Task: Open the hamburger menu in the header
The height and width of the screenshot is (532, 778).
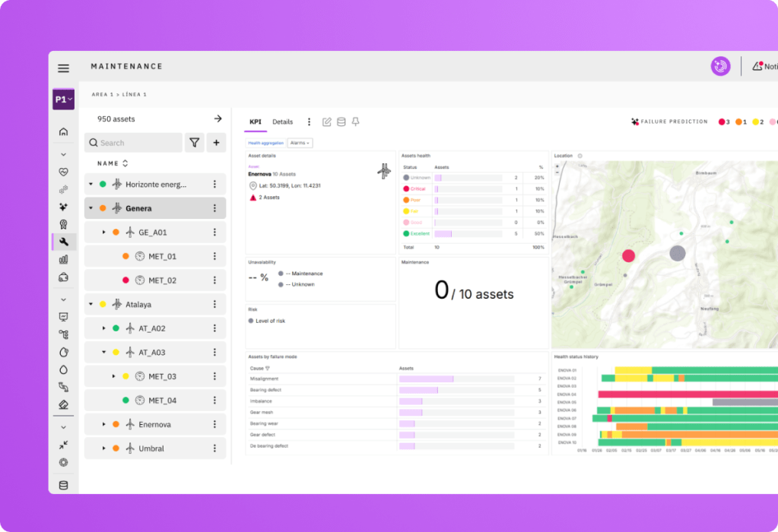Action: point(63,68)
